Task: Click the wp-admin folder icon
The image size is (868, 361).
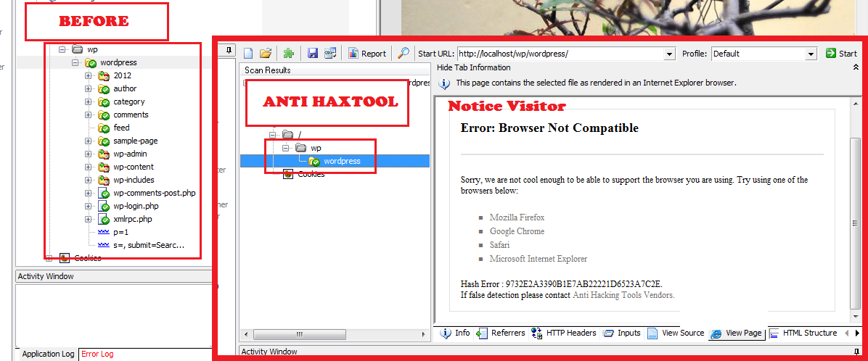Action: pyautogui.click(x=104, y=154)
